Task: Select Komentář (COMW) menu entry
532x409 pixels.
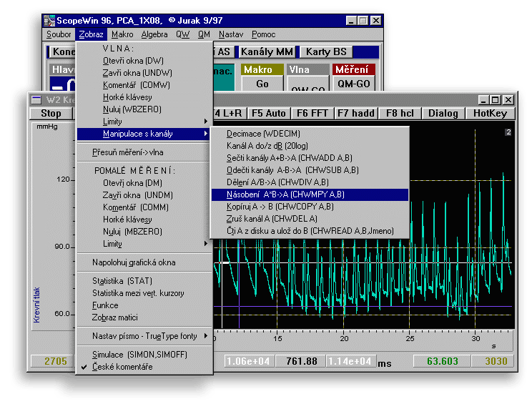Action: pyautogui.click(x=144, y=85)
